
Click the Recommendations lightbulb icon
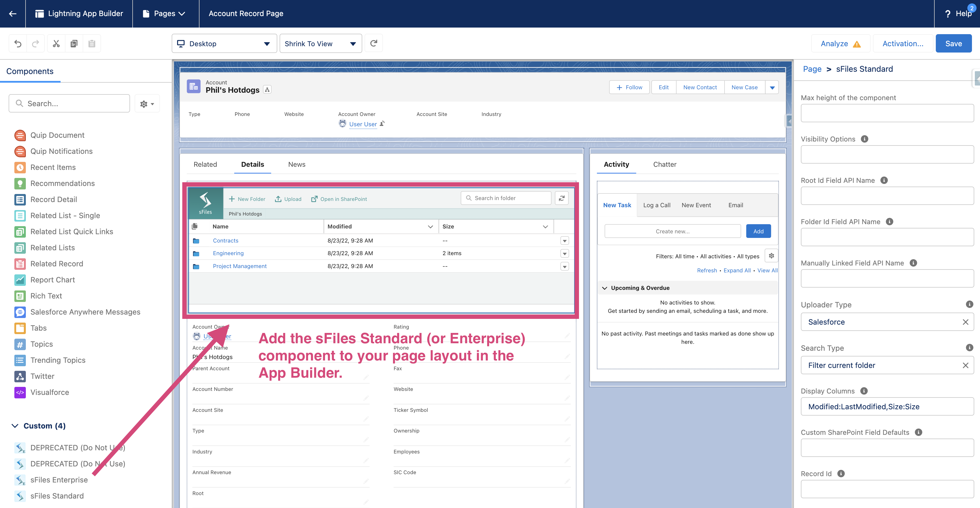pos(20,184)
